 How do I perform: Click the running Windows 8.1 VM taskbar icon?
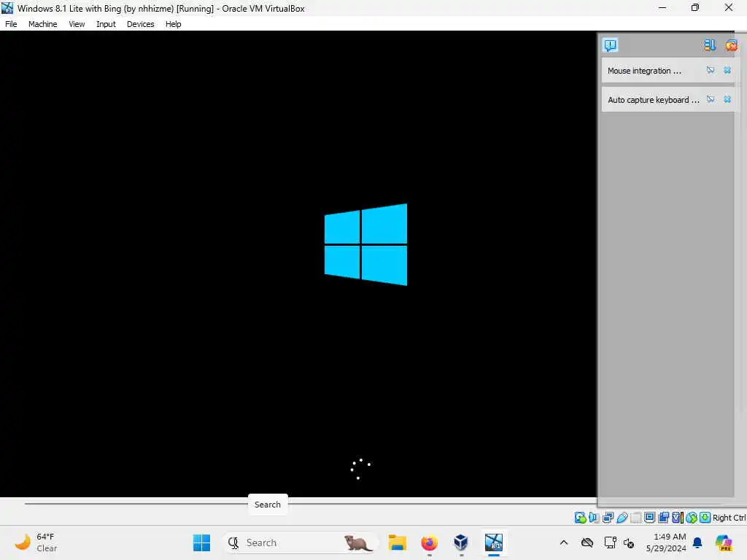click(x=494, y=542)
